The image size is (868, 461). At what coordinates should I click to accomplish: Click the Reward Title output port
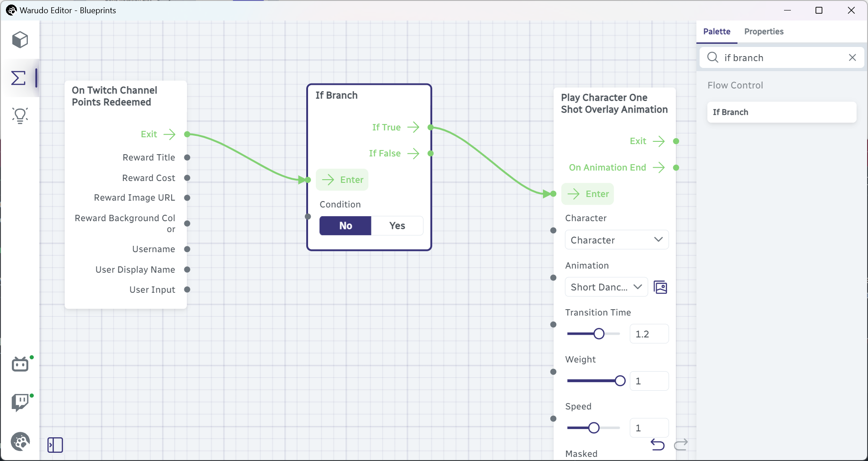pyautogui.click(x=187, y=157)
